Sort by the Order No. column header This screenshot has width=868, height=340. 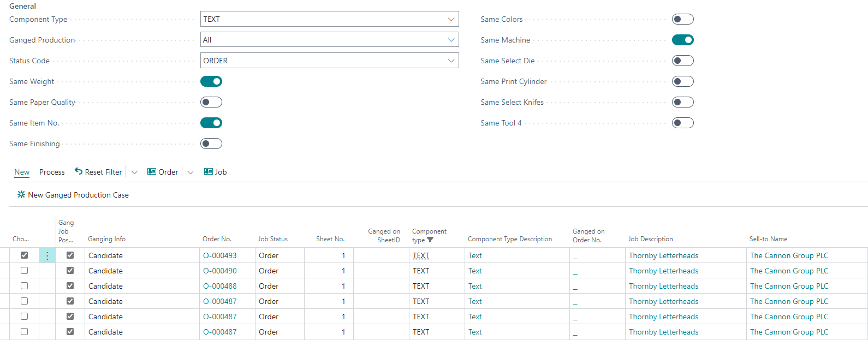[x=217, y=239]
